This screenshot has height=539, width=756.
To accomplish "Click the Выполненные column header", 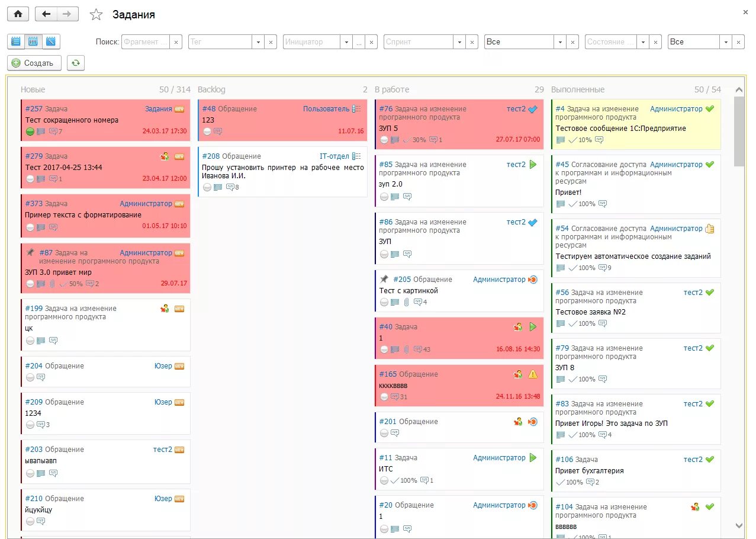I will tap(578, 89).
